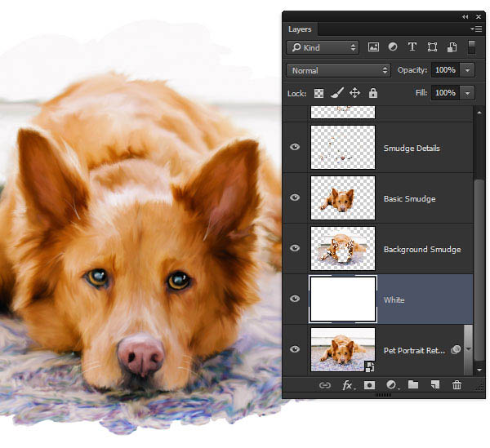Image resolution: width=490 pixels, height=448 pixels.
Task: Click the Fill 100% field
Action: click(446, 93)
